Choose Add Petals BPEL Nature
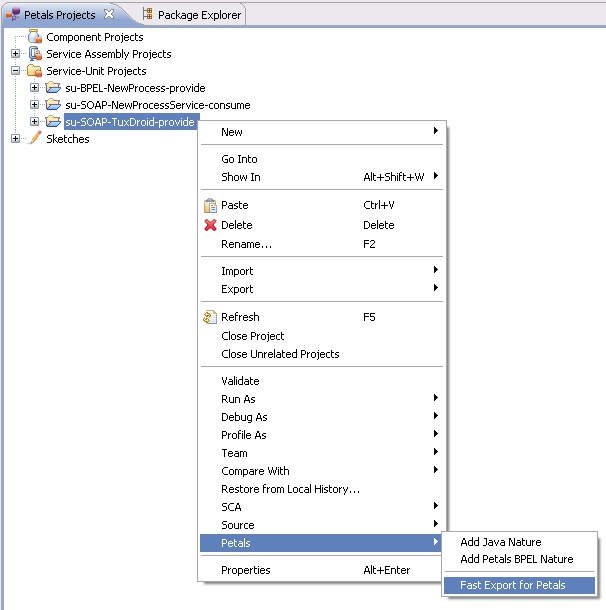 pos(516,559)
